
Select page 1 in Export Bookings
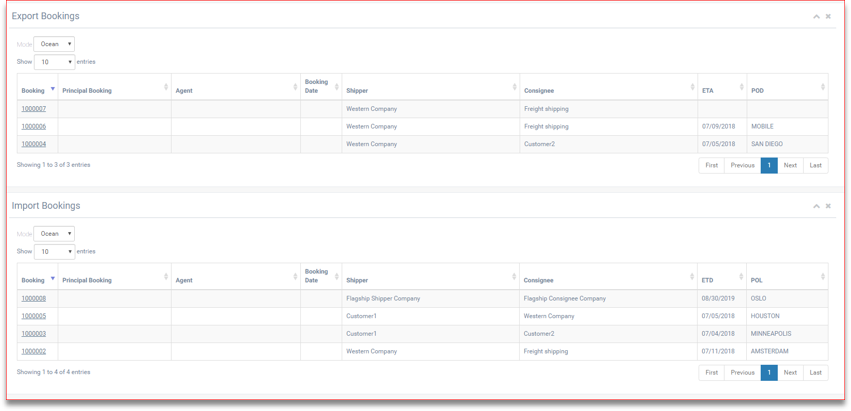pos(769,166)
